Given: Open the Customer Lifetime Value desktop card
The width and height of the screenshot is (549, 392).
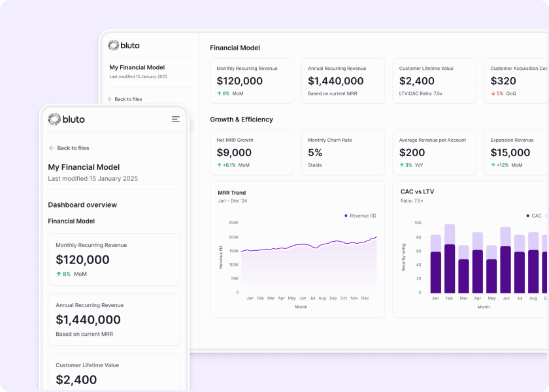Looking at the screenshot, I should pyautogui.click(x=434, y=81).
